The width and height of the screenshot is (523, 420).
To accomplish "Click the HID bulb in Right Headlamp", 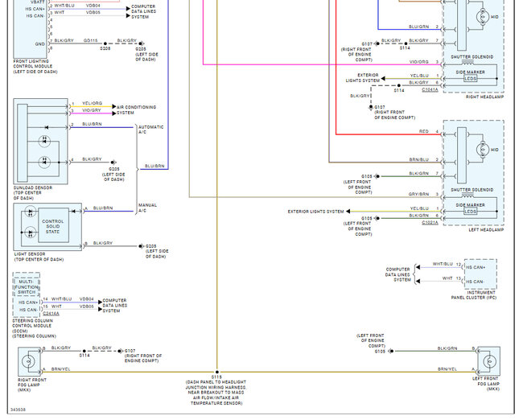I will pyautogui.click(x=483, y=16).
